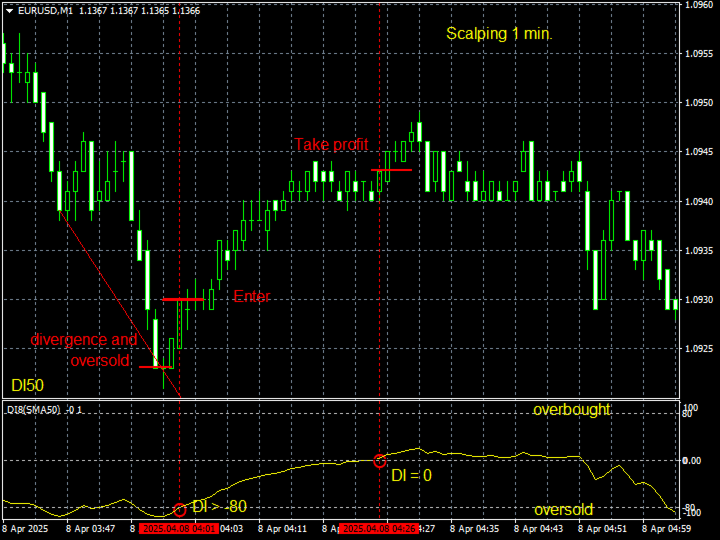Screen dimensions: 720x540
Task: Select the 1.0960 price scale label
Action: point(699,5)
